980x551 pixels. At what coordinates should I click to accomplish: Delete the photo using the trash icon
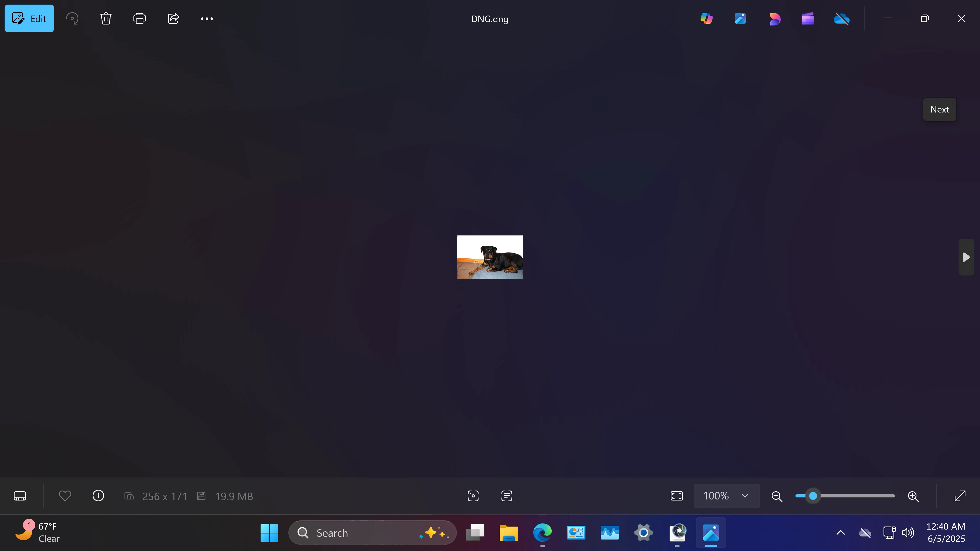[105, 18]
